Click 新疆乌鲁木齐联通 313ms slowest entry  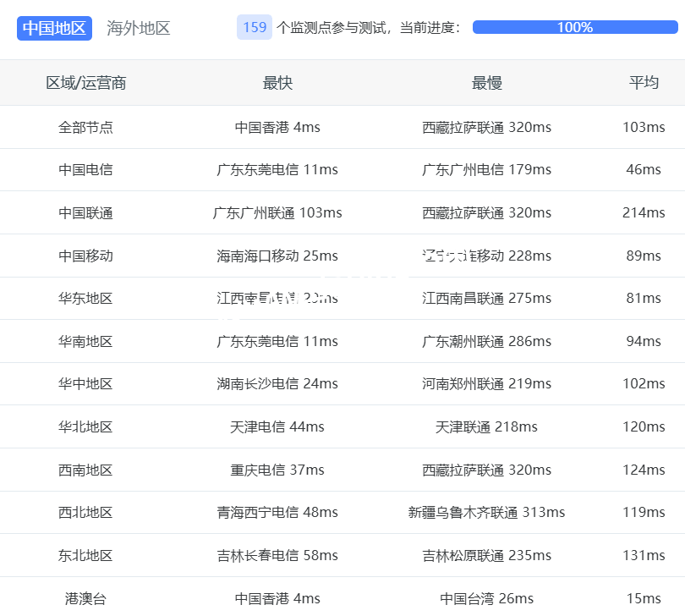point(486,512)
